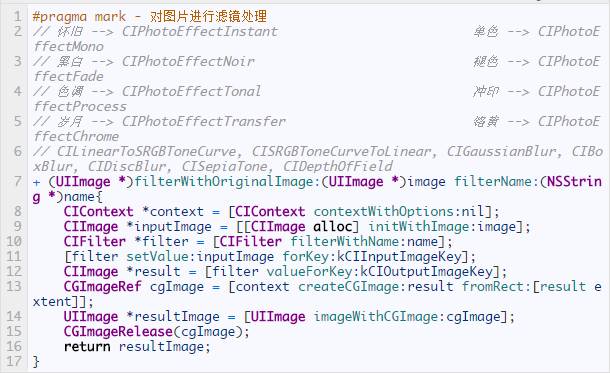Viewport: 610px width, 374px height.
Task: Click line number 7 in the gutter
Action: 18,181
